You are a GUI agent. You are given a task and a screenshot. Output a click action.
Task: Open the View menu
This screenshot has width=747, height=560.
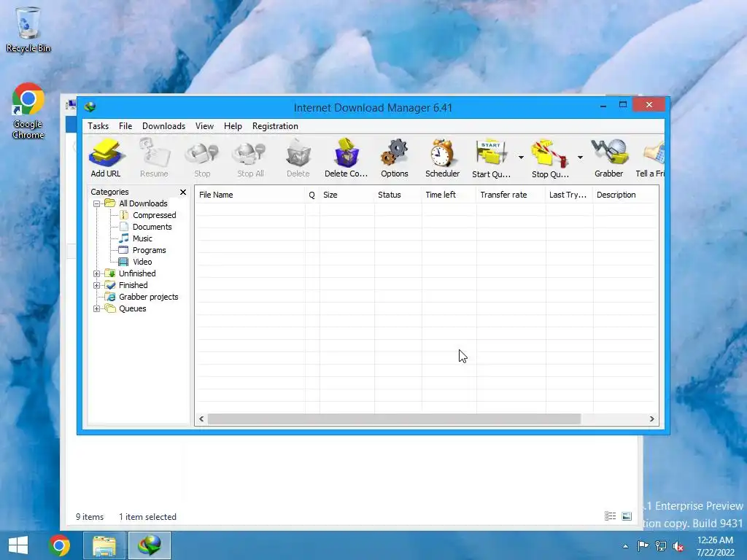pyautogui.click(x=204, y=126)
